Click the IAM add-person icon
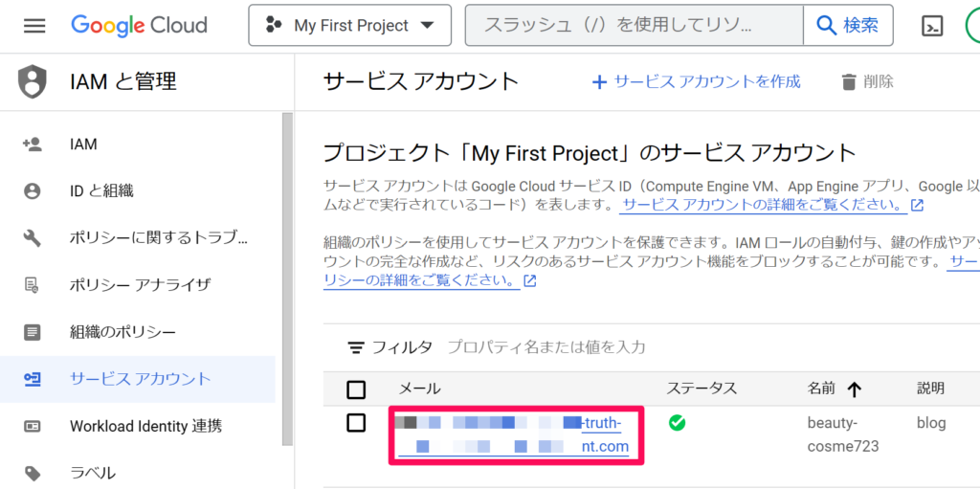Viewport: 980px width, 489px height. click(x=32, y=144)
